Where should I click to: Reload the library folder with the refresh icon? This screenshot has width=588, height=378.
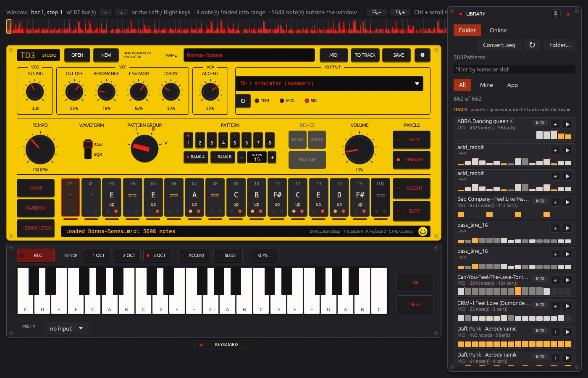532,45
